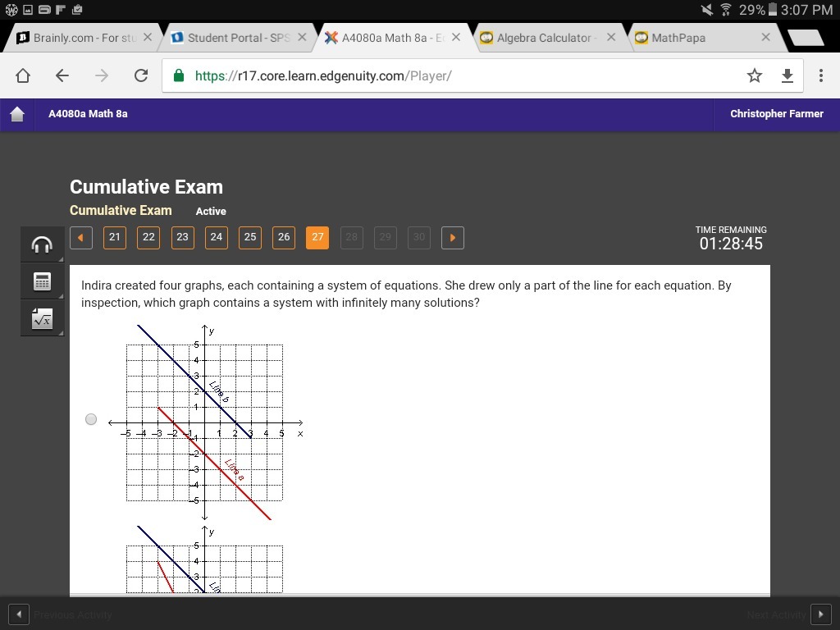Click the first graph with Line a and b
Image resolution: width=840 pixels, height=630 pixels.
(206, 422)
